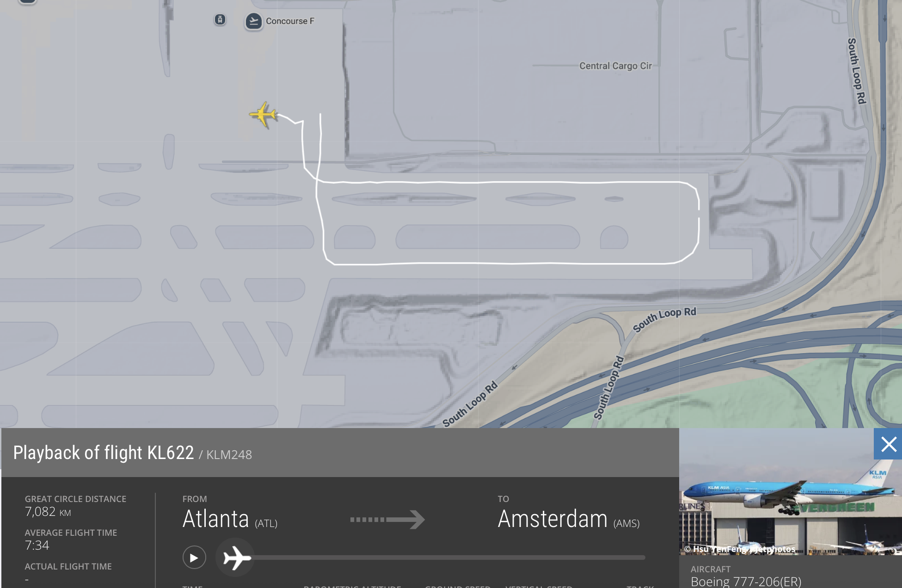Screen dimensions: 902x588
Task: Click the Central Cargo Cir map label
Action: (x=615, y=66)
